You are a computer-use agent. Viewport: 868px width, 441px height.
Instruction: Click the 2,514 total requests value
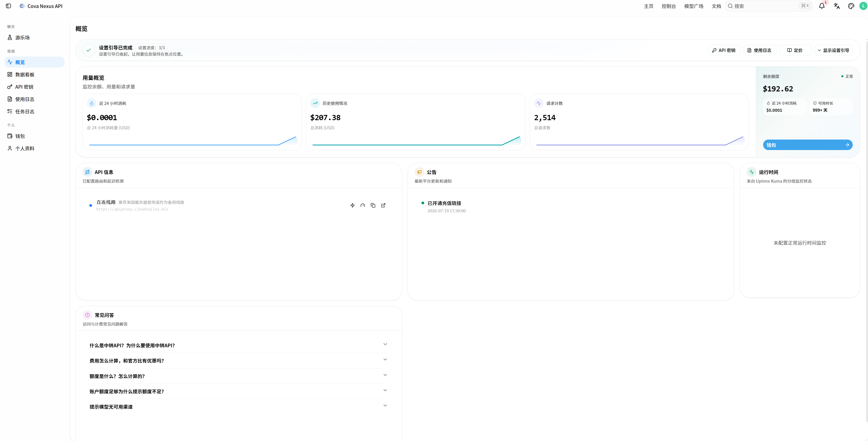click(545, 118)
